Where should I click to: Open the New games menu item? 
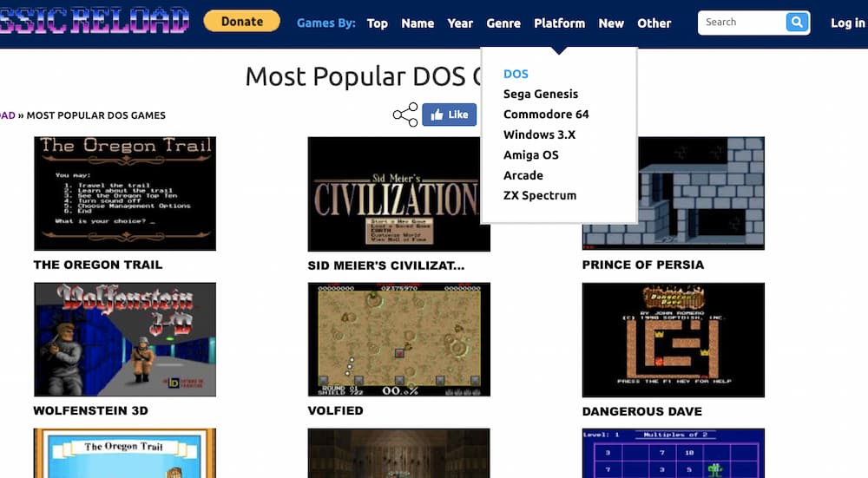611,23
